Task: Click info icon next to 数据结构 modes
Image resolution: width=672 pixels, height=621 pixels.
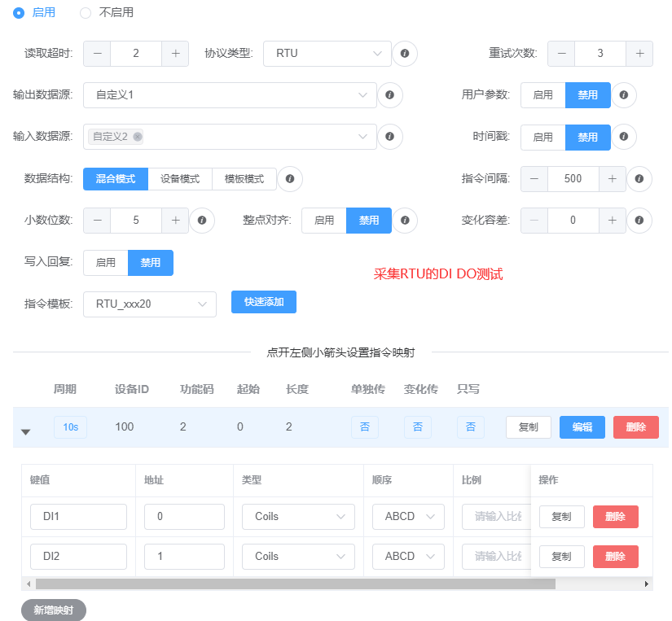Action: [290, 178]
